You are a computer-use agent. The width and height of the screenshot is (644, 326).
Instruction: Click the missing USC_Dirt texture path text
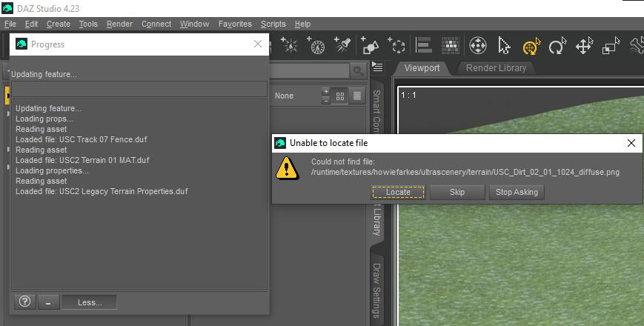[x=465, y=172]
